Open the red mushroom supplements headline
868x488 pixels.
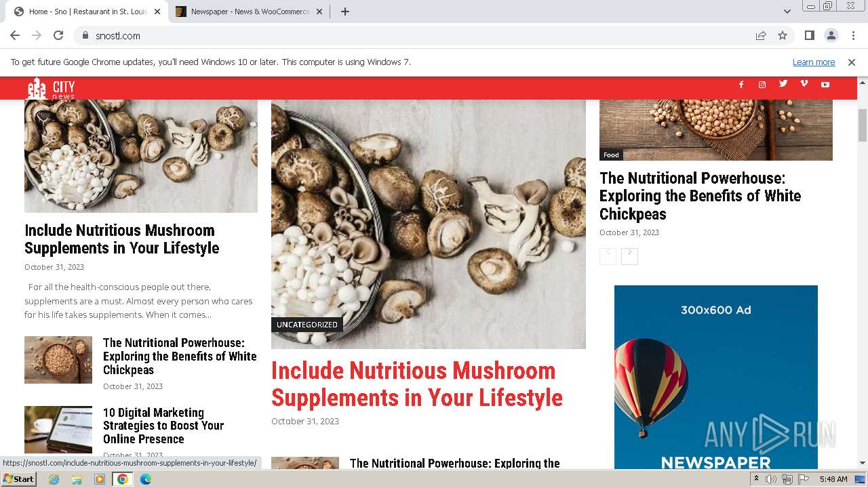417,384
